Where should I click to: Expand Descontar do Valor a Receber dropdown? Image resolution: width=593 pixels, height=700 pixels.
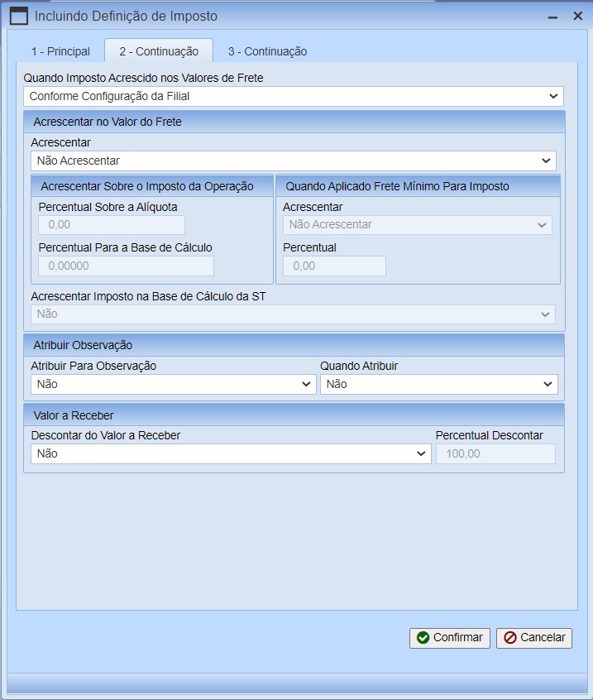[231, 453]
